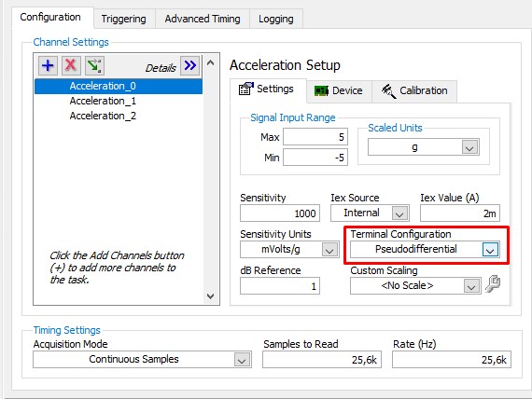Expand Details with the double-arrow button
This screenshot has height=399, width=532.
(x=190, y=65)
